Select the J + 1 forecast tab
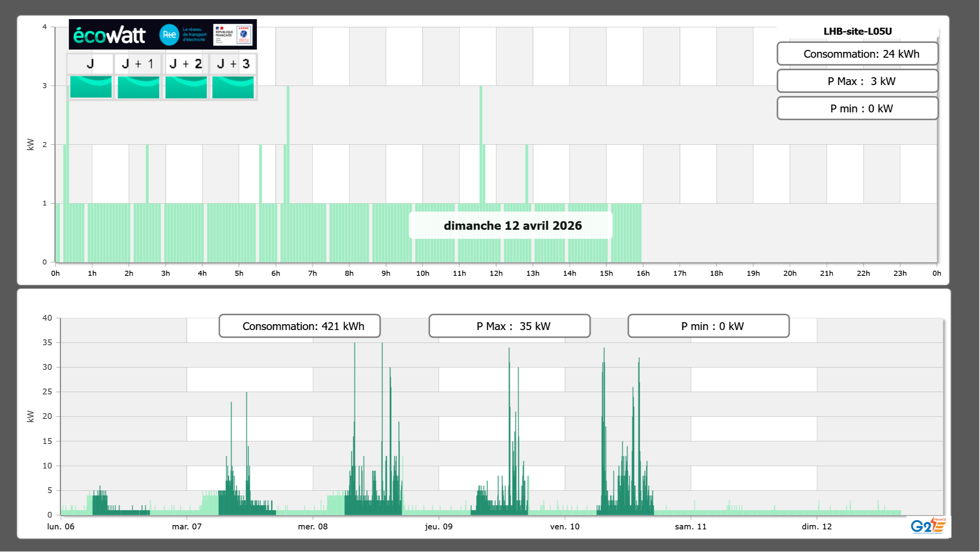Screen dimensions: 980x552 tap(138, 64)
